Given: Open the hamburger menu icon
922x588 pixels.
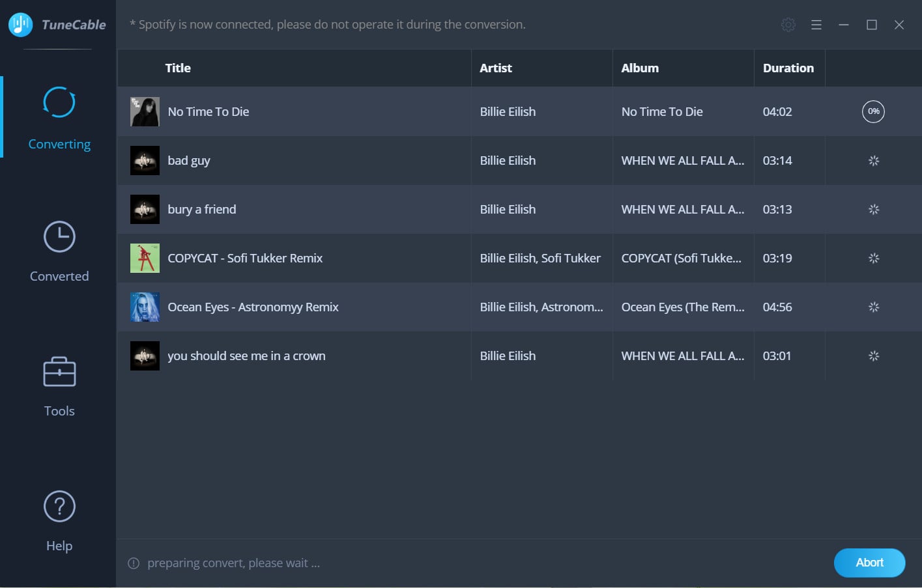Looking at the screenshot, I should coord(816,25).
